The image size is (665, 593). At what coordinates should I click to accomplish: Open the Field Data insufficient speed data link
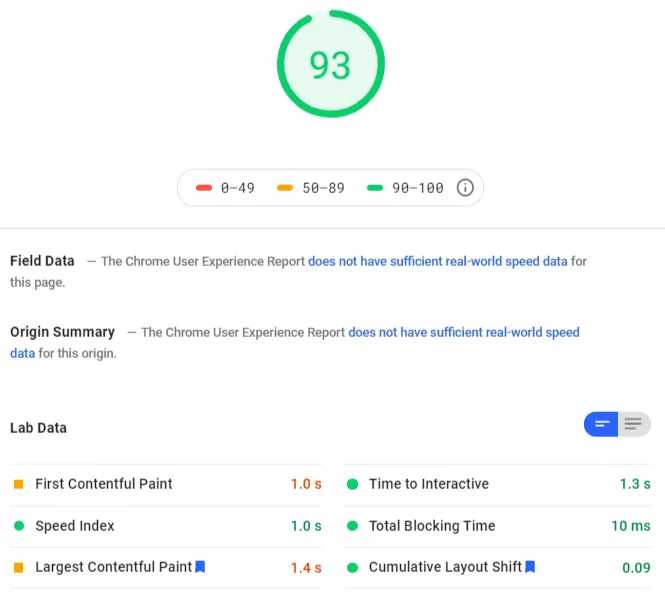[x=438, y=261]
